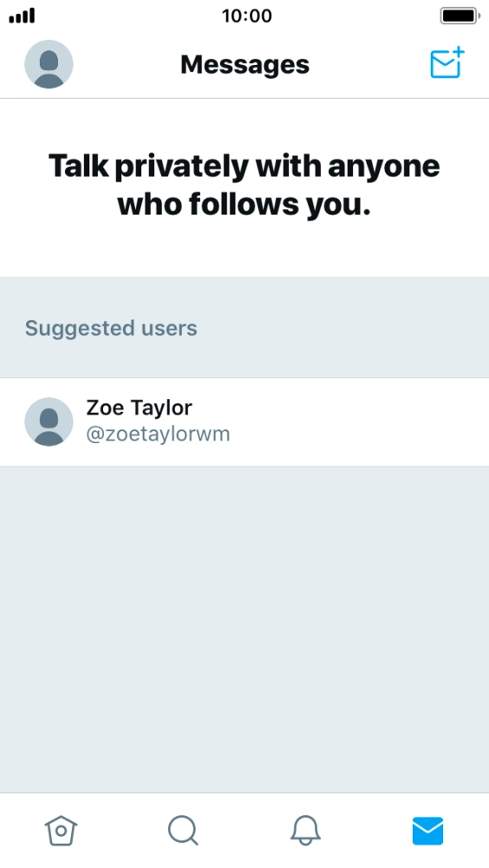Tap white space right of Messages title
489x868 pixels.
[368, 65]
